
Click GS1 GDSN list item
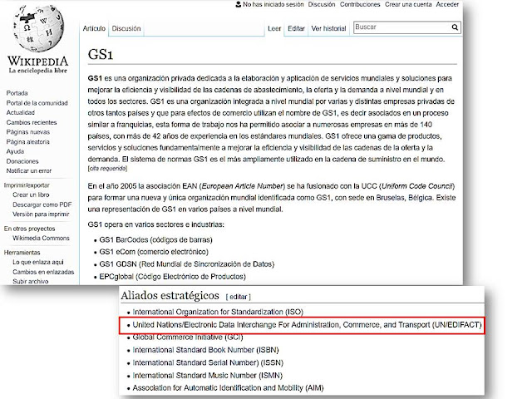[x=186, y=264]
